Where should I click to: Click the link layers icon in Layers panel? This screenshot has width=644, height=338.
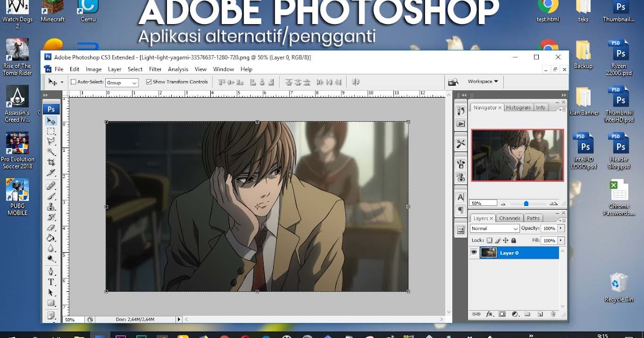tap(475, 314)
